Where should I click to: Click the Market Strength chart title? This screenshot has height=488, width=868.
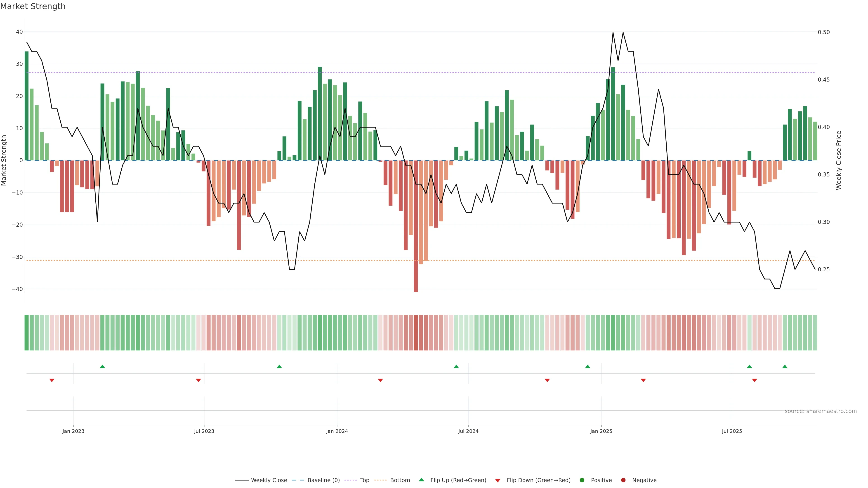pos(33,6)
